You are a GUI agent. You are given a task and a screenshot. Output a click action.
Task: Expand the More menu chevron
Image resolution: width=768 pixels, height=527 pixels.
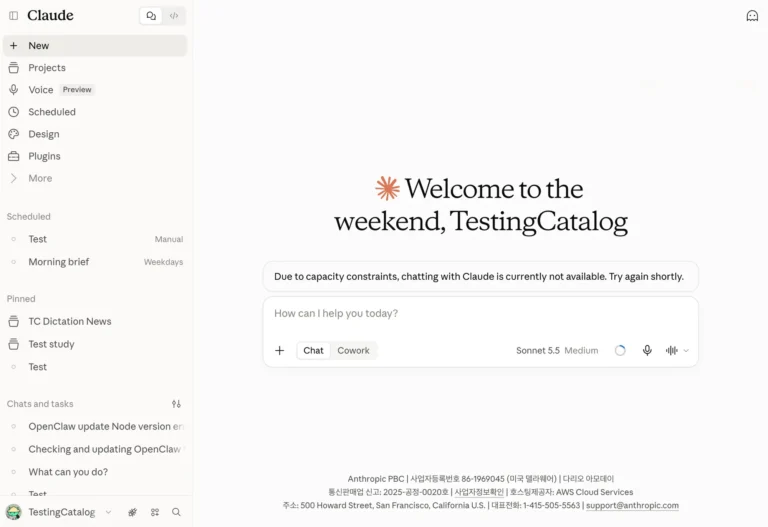tap(14, 178)
